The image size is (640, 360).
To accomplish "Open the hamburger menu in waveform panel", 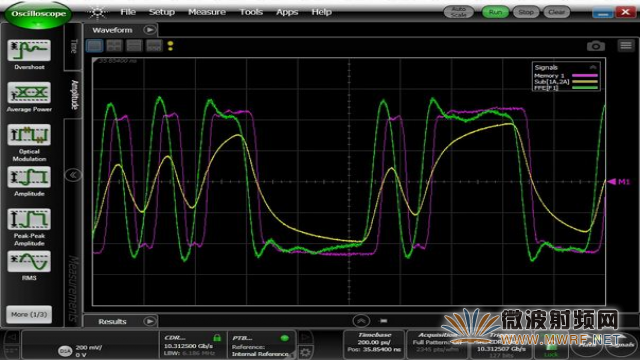I will [626, 45].
